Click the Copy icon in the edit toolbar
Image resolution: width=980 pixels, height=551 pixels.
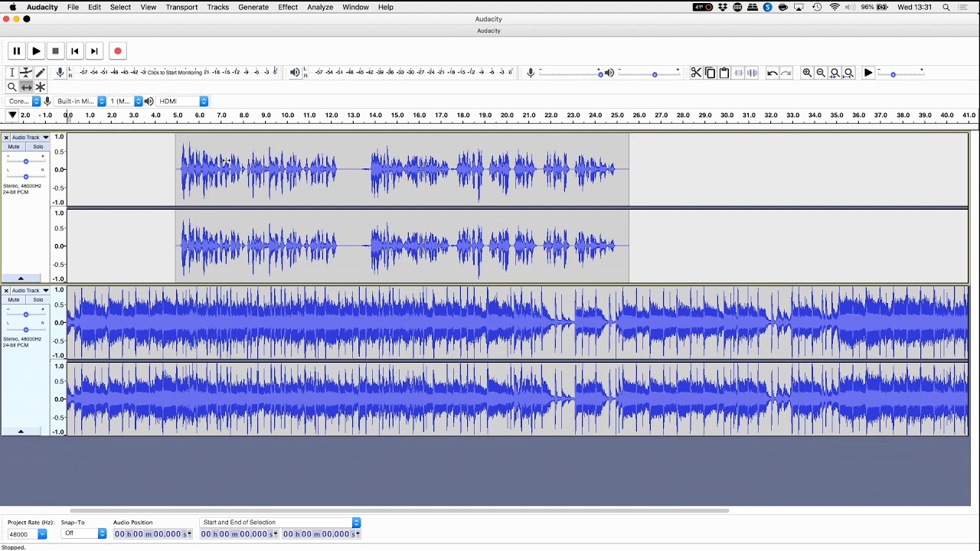(x=710, y=73)
